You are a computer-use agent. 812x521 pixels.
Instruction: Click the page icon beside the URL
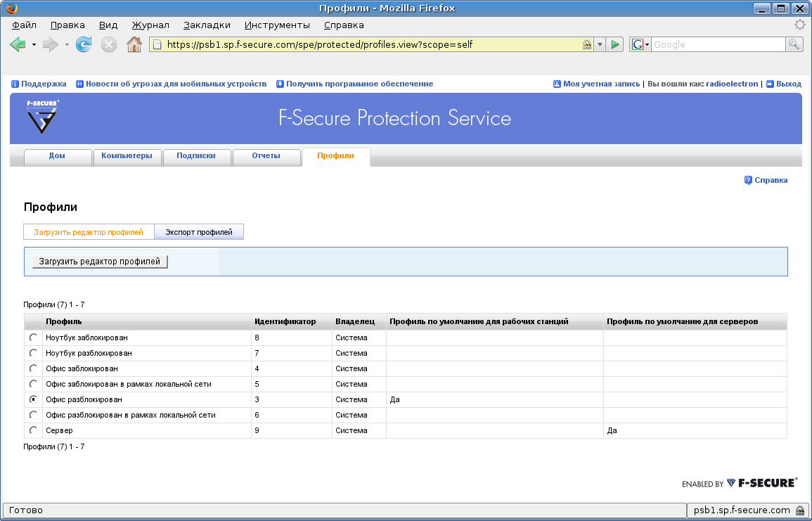[157, 44]
